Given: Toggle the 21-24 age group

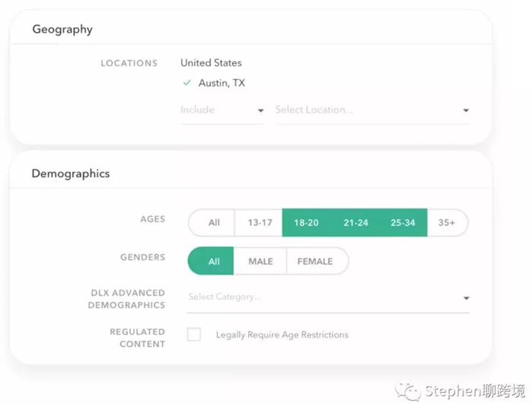Looking at the screenshot, I should 355,223.
